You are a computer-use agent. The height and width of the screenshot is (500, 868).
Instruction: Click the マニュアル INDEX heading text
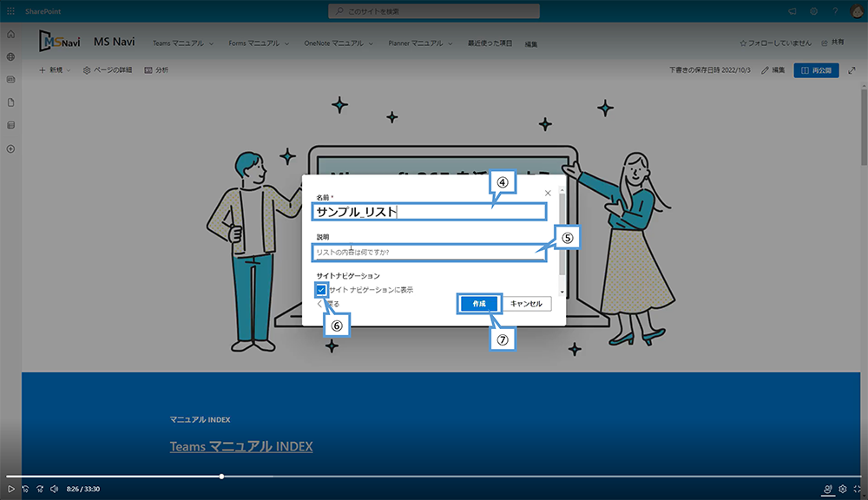coord(200,420)
